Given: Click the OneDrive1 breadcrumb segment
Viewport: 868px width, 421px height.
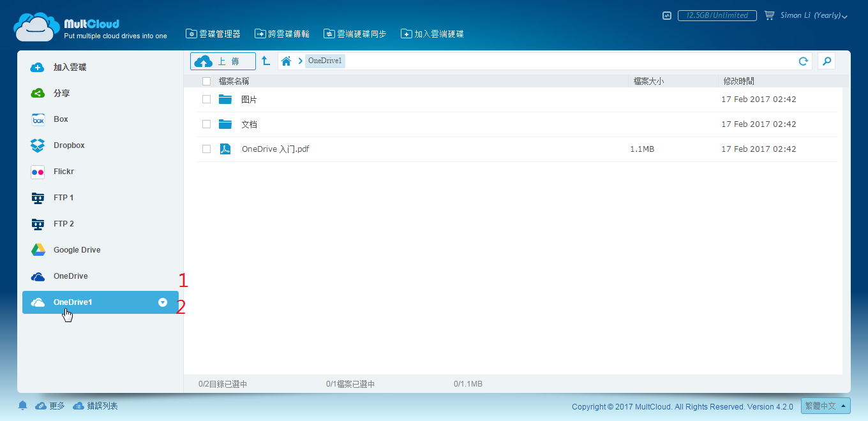Looking at the screenshot, I should pos(325,61).
